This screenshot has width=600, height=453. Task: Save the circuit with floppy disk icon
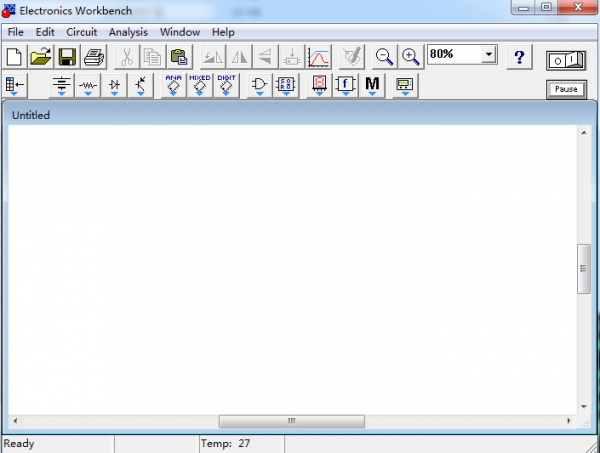tap(67, 57)
